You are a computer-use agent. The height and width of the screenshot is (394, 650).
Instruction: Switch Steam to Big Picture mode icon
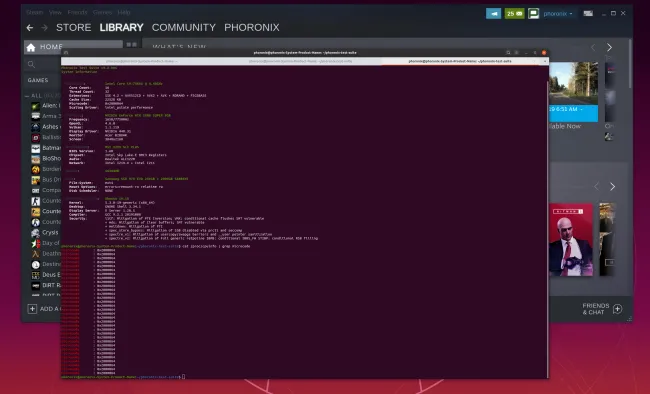coord(588,13)
